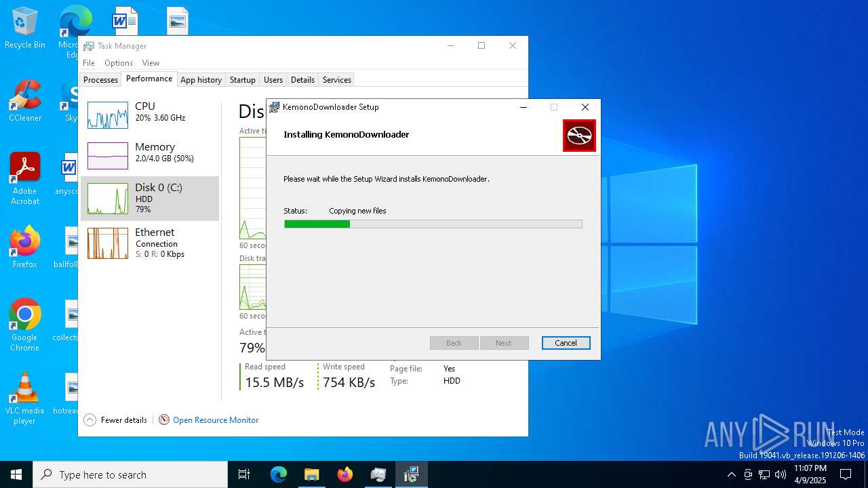Click the Write speed 754 KB/s value
Screen dimensions: 868x488
349,382
